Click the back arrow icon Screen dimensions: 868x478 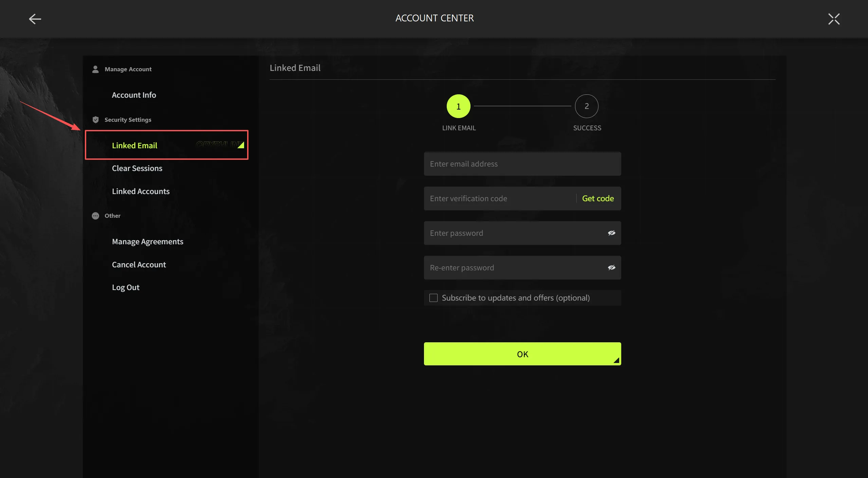[35, 19]
